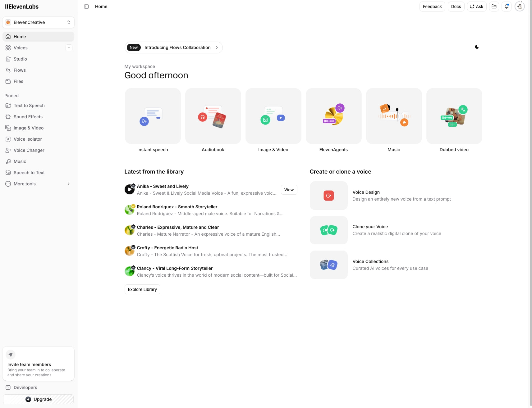Click the Clone your Voice icon tile
The height and width of the screenshot is (408, 532).
pos(329,230)
